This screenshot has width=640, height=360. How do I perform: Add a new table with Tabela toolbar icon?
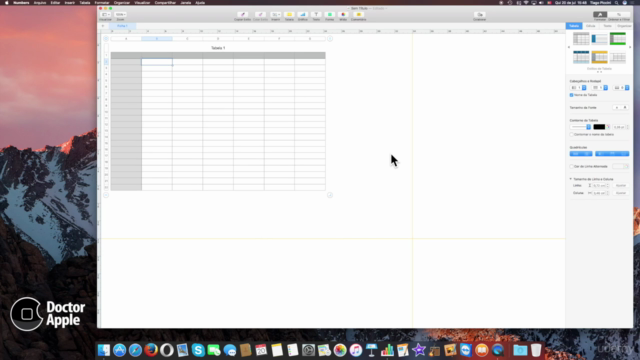[x=289, y=15]
